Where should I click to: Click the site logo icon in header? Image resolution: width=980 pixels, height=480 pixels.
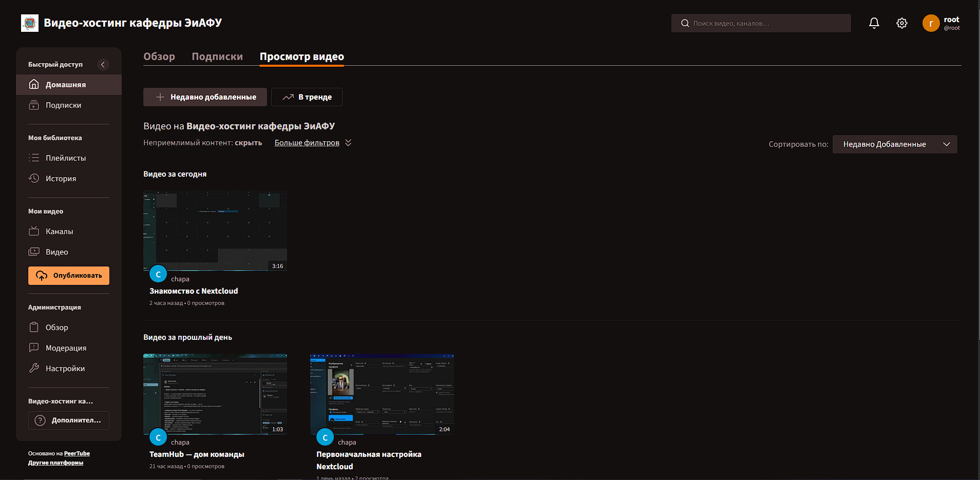click(30, 23)
